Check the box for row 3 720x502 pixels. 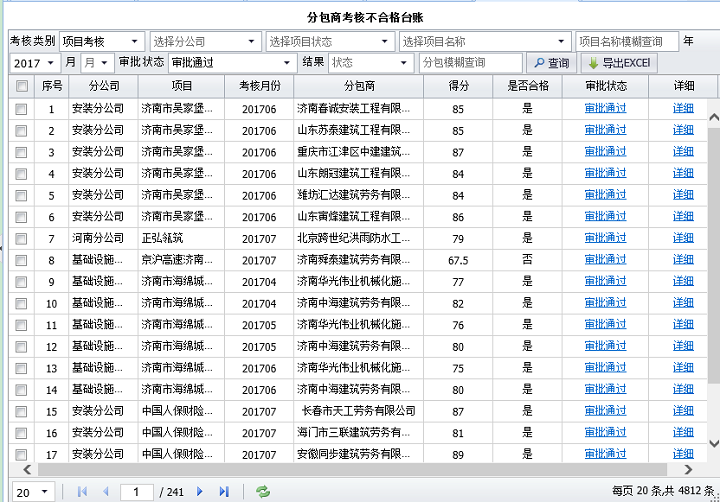(21, 152)
